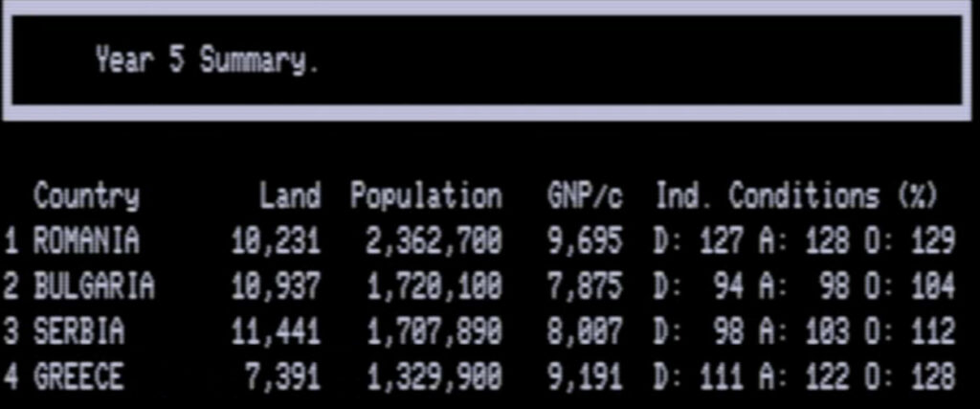
Task: Click Bulgaria's population 1,720,100
Action: point(434,287)
